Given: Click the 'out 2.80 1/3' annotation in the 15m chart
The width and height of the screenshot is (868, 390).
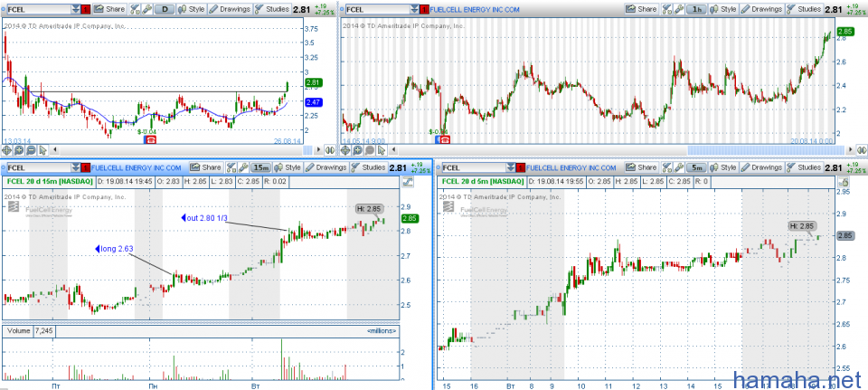Looking at the screenshot, I should click(203, 218).
